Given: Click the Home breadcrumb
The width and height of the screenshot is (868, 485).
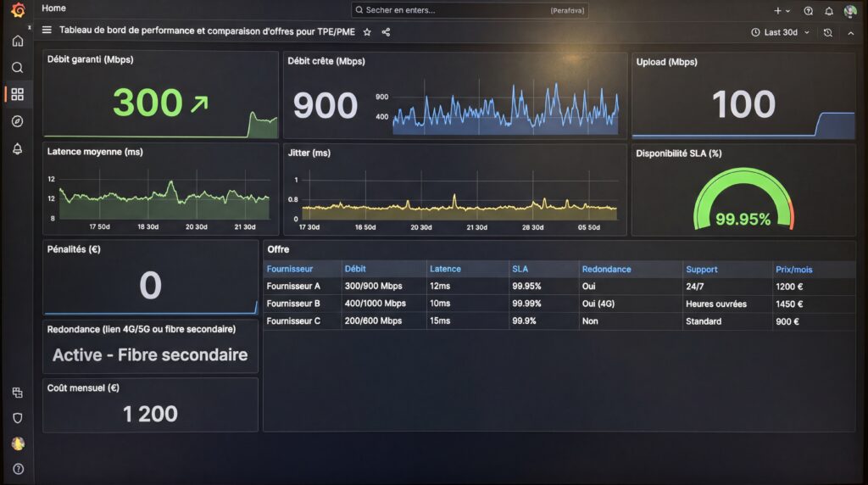Looking at the screenshot, I should 53,8.
